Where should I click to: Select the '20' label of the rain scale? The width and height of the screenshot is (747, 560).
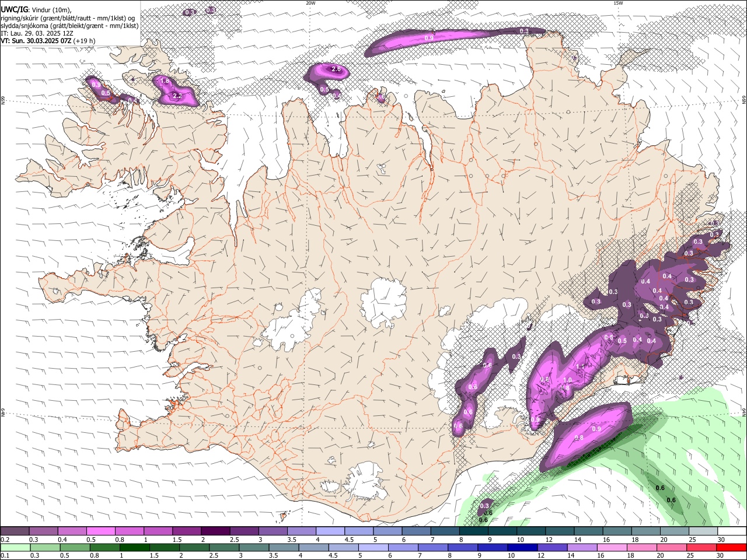[661, 555]
